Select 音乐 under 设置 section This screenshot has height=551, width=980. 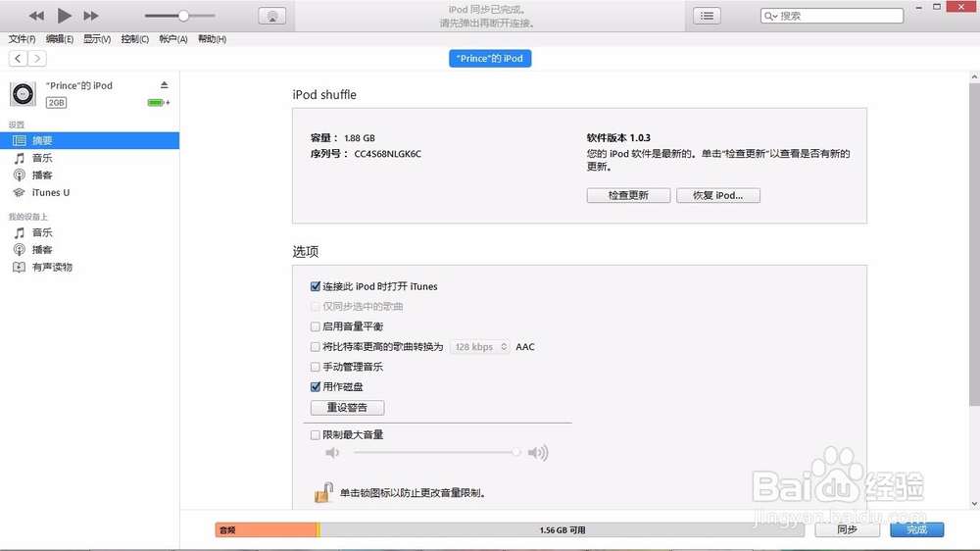click(89, 158)
